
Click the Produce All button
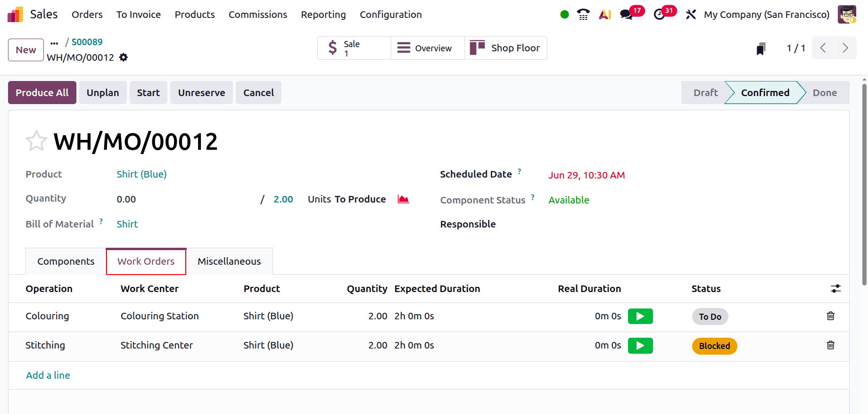42,93
